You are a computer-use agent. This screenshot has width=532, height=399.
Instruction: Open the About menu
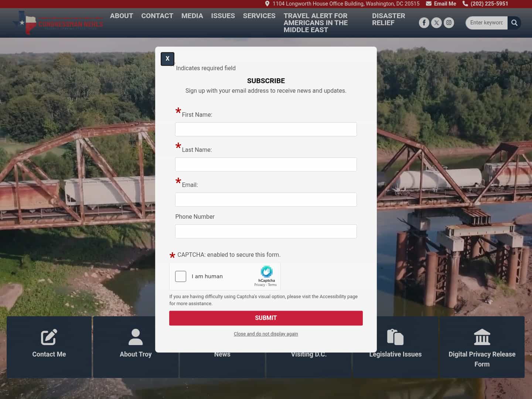(x=122, y=16)
